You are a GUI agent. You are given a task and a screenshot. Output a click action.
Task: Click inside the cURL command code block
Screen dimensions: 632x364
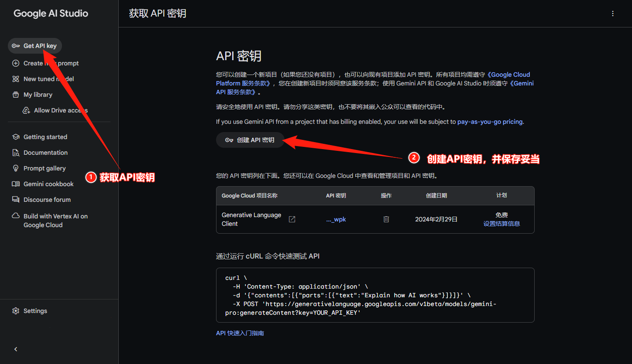pyautogui.click(x=375, y=295)
